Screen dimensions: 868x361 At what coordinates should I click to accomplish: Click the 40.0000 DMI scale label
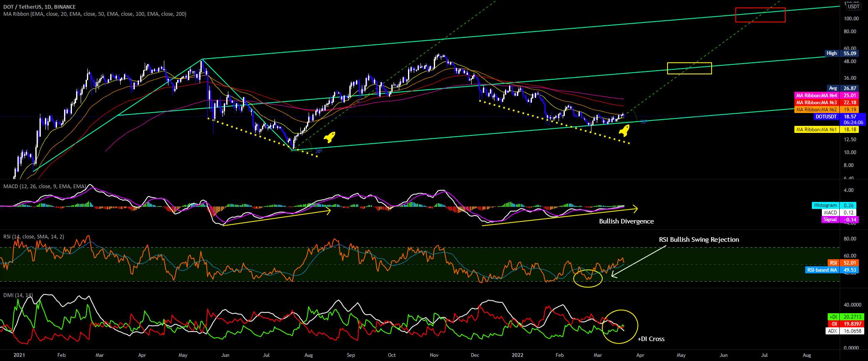pyautogui.click(x=853, y=305)
